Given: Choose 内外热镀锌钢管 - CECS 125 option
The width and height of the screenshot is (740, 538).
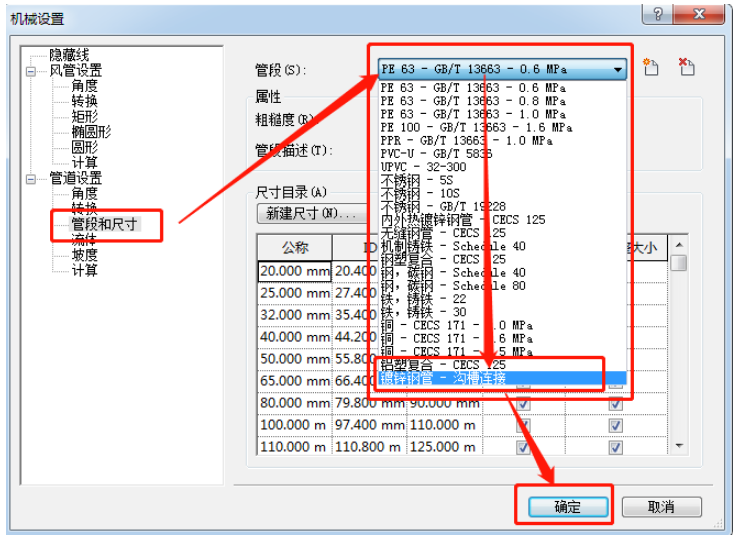Looking at the screenshot, I should point(503,220).
